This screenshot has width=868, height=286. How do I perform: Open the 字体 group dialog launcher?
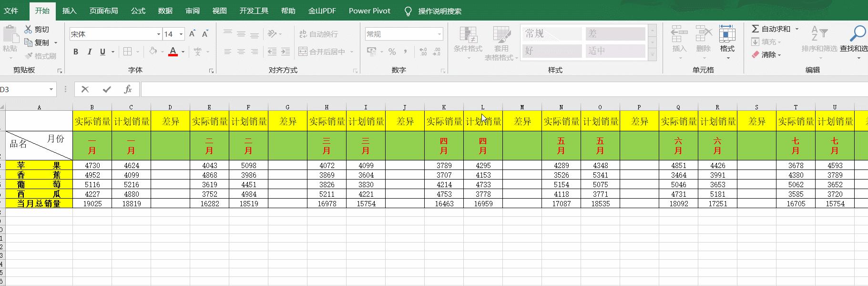tap(211, 71)
